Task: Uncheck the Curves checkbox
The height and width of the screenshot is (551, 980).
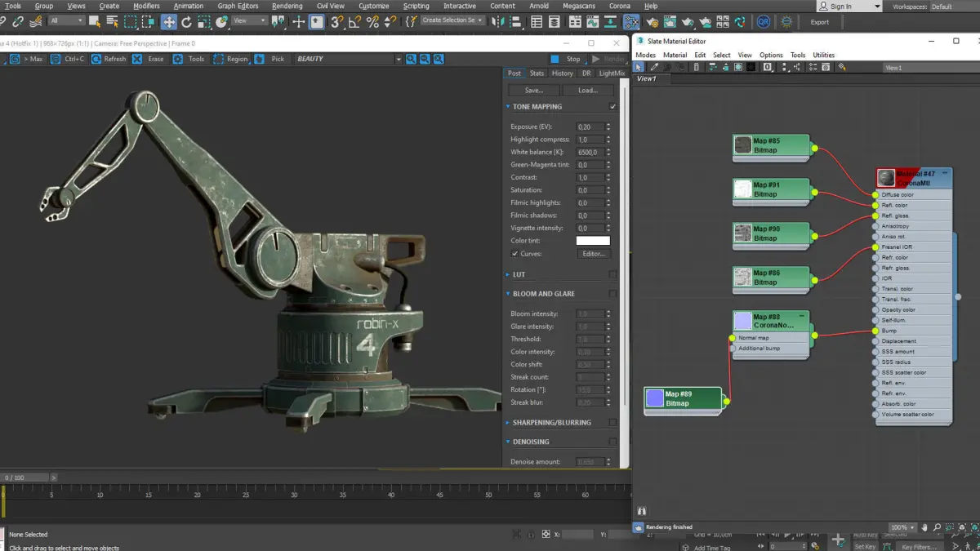Action: [x=514, y=254]
